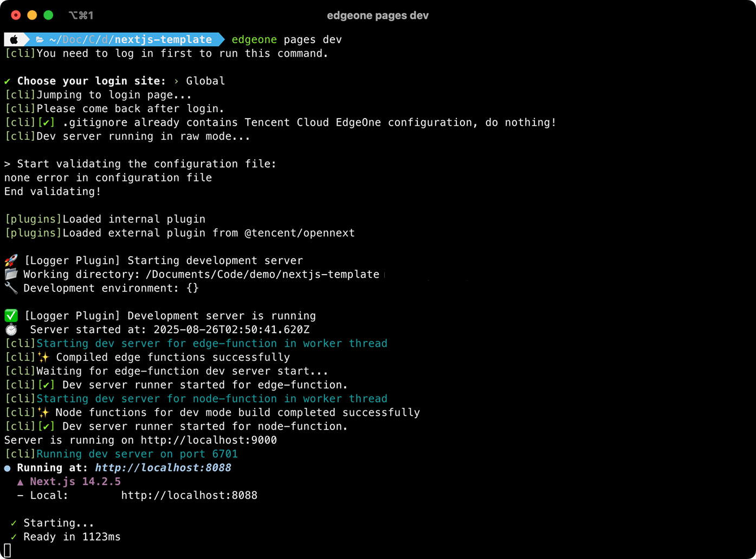This screenshot has height=559, width=756.
Task: Click the wrench icon beside Development environment
Action: click(11, 288)
